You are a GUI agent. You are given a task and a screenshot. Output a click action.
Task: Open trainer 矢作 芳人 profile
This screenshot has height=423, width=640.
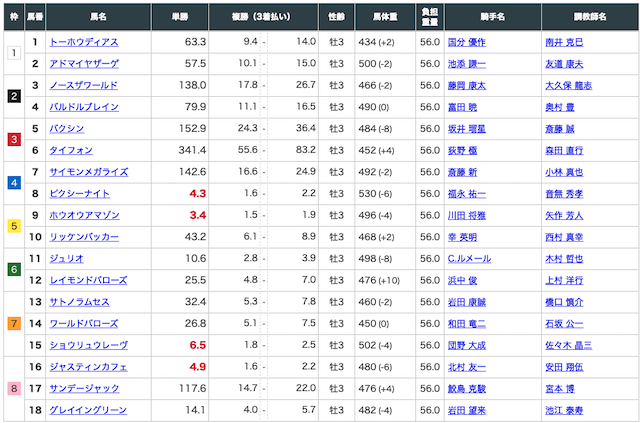tap(564, 215)
